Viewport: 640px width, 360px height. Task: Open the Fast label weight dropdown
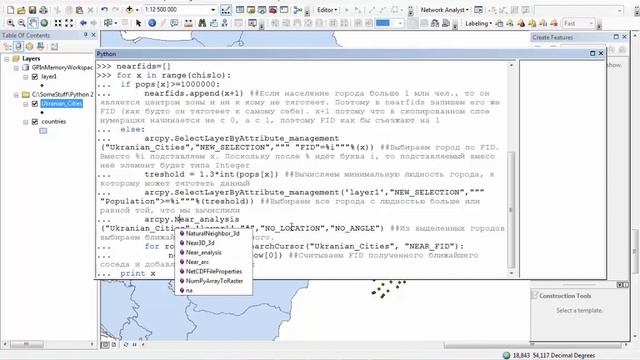coord(591,23)
